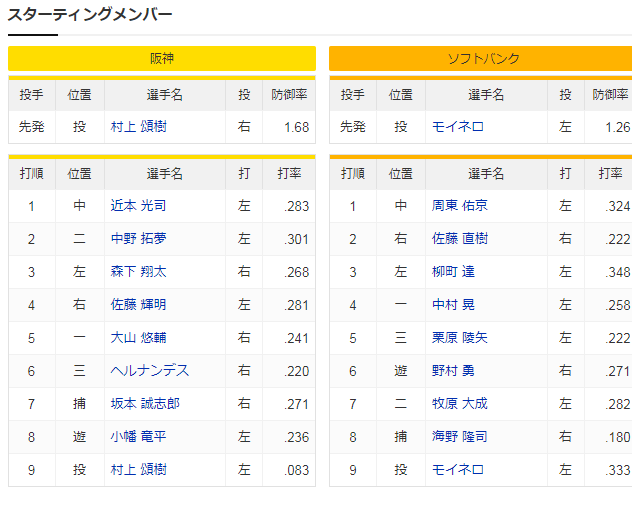This screenshot has height=505, width=632.
Task: Click batting average .241 for 大山
Action: tap(297, 339)
